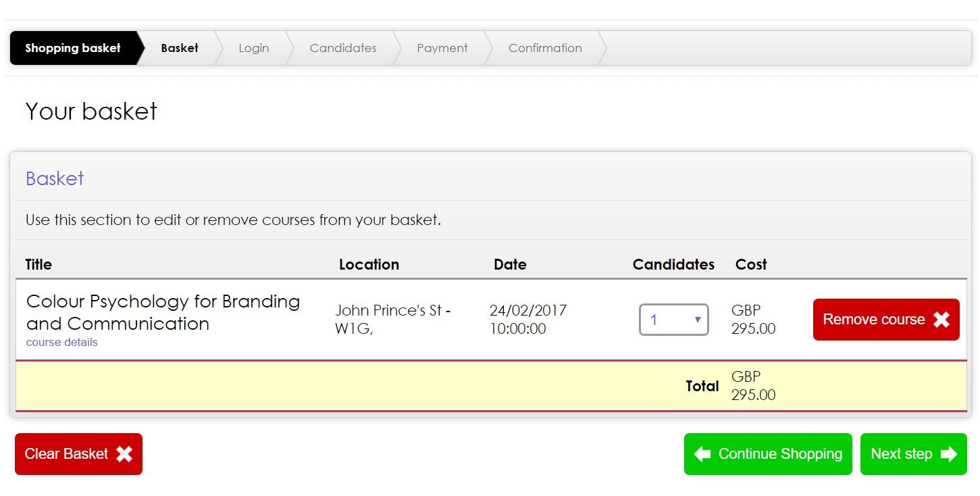Click the Shopping basket breadcrumb label
The width and height of the screenshot is (980, 496).
tap(73, 48)
